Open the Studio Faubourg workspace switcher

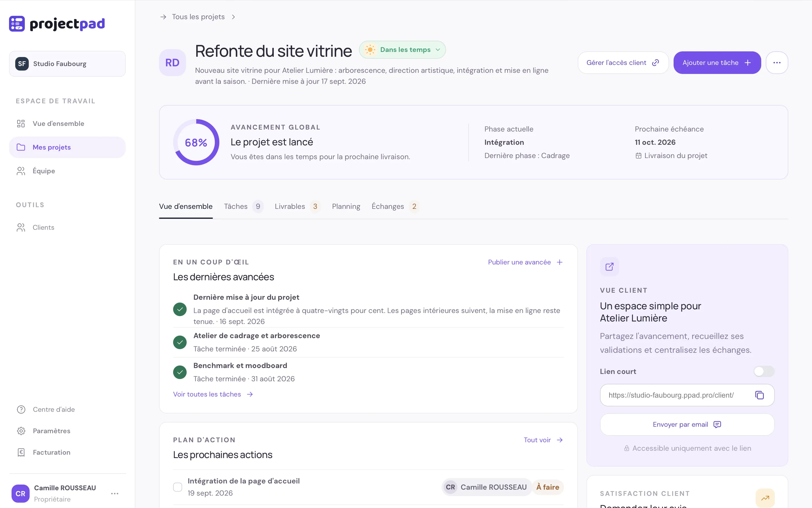tap(67, 64)
